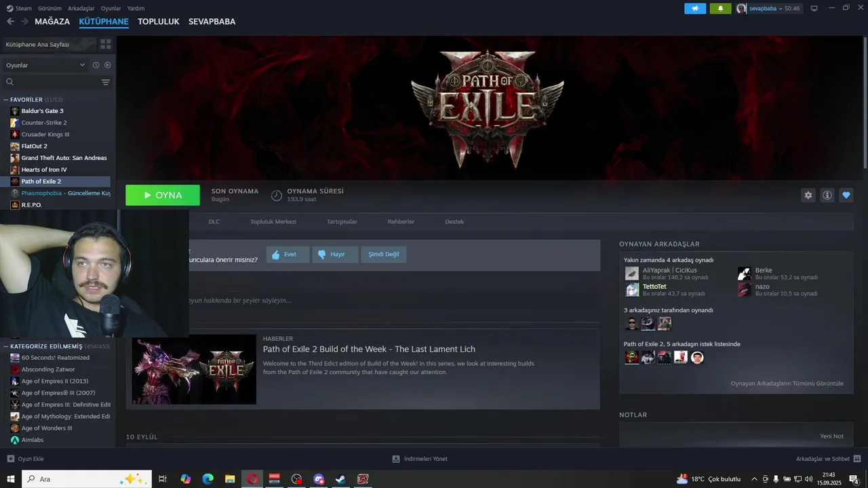Focus the library search field
Screen dimensions: 868x488
[x=52, y=82]
